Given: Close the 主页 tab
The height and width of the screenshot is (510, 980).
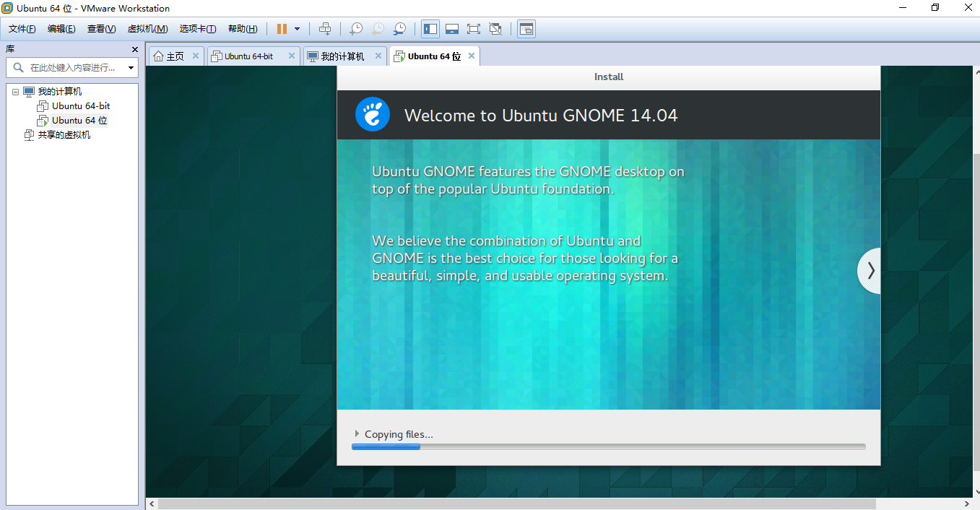Looking at the screenshot, I should [x=195, y=56].
